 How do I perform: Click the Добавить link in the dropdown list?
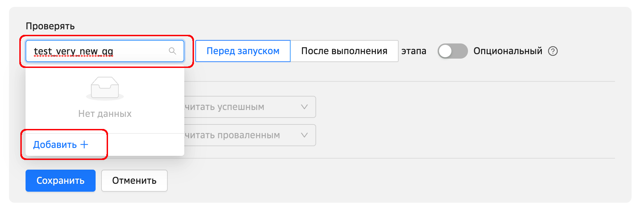click(55, 144)
